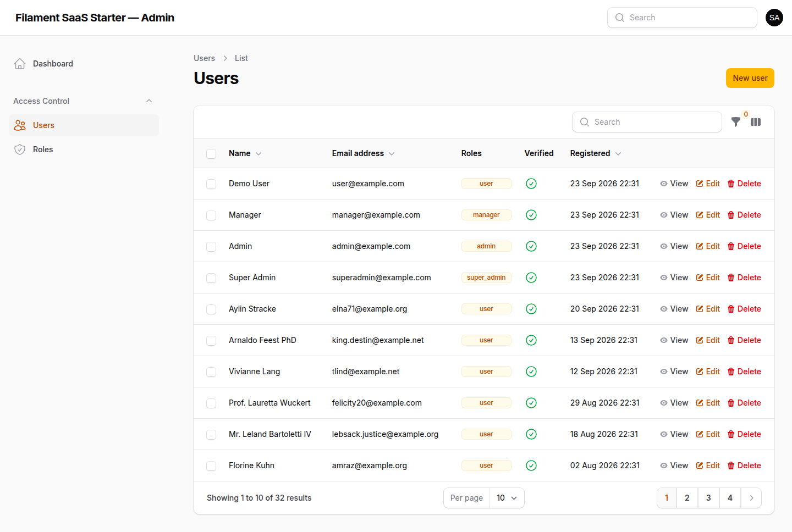The height and width of the screenshot is (532, 792).
Task: Sort by Registered date column
Action: [x=596, y=153]
